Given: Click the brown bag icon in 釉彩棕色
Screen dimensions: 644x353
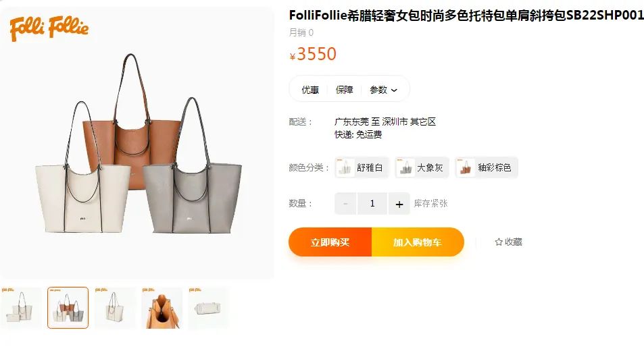Looking at the screenshot, I should pyautogui.click(x=466, y=167).
